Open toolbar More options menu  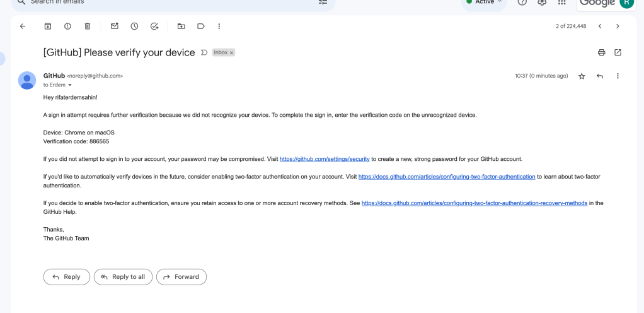219,27
